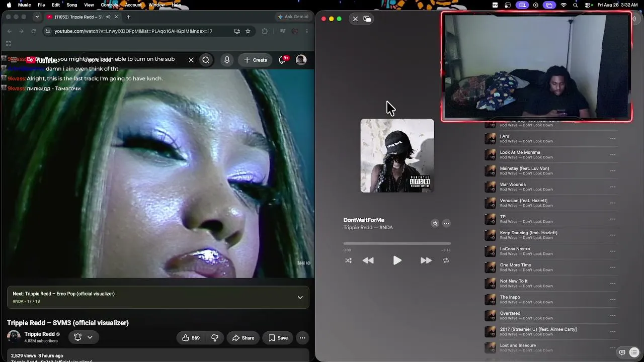Open a new browser tab
The height and width of the screenshot is (362, 644).
pos(128,17)
